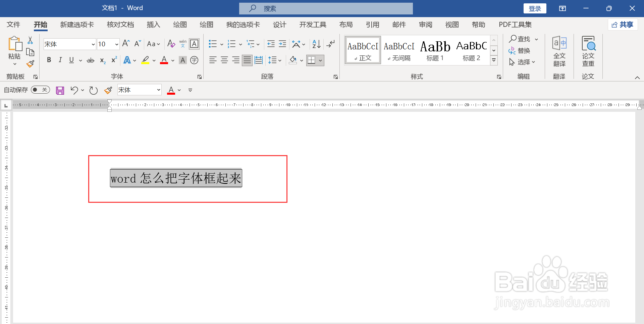Viewport: 644px width, 324px height.
Task: Click the Paste clipboard icon
Action: pyautogui.click(x=15, y=44)
